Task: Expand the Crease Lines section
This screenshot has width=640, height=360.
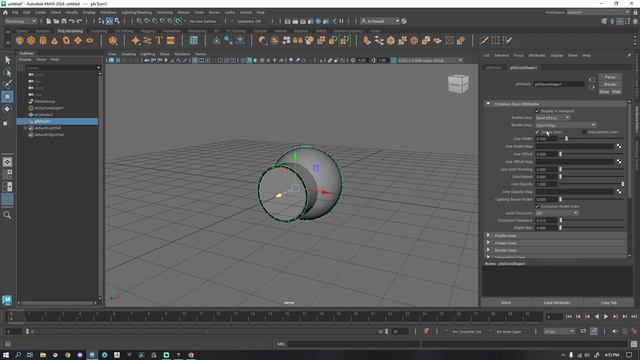Action: coord(488,243)
